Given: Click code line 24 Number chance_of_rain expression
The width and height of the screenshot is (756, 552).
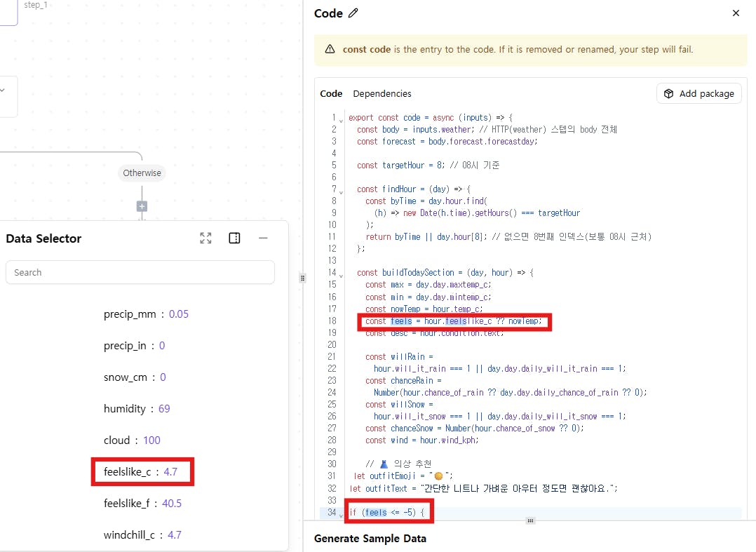Looking at the screenshot, I should (x=510, y=392).
